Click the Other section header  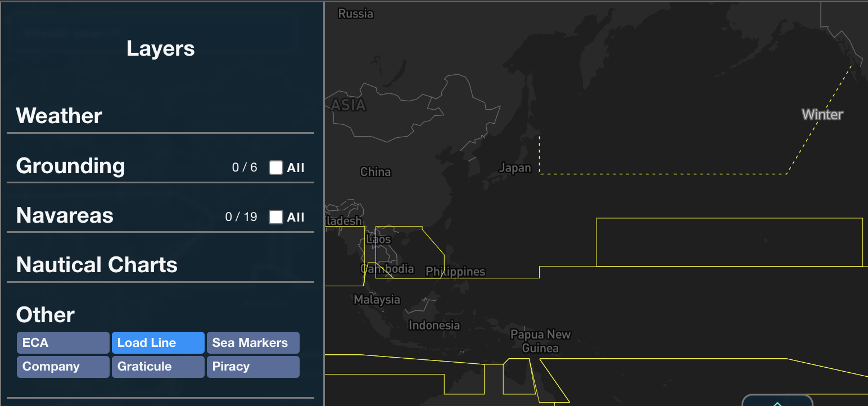(44, 315)
